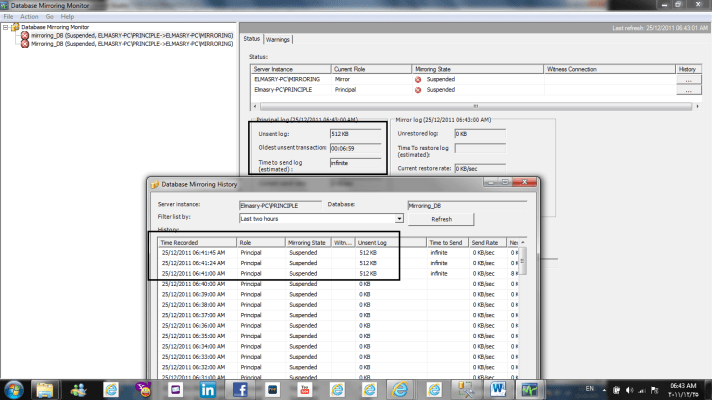Open the Help menu
This screenshot has width=712, height=400.
coord(67,16)
